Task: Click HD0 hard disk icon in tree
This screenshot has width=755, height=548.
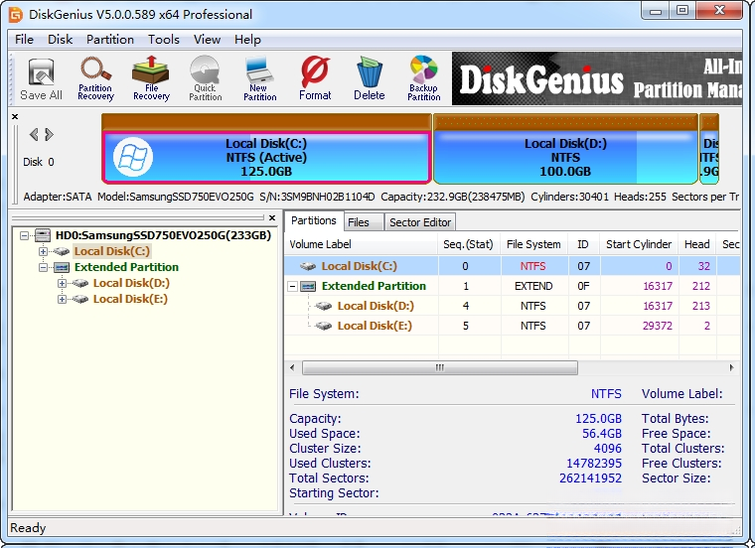Action: tap(43, 235)
